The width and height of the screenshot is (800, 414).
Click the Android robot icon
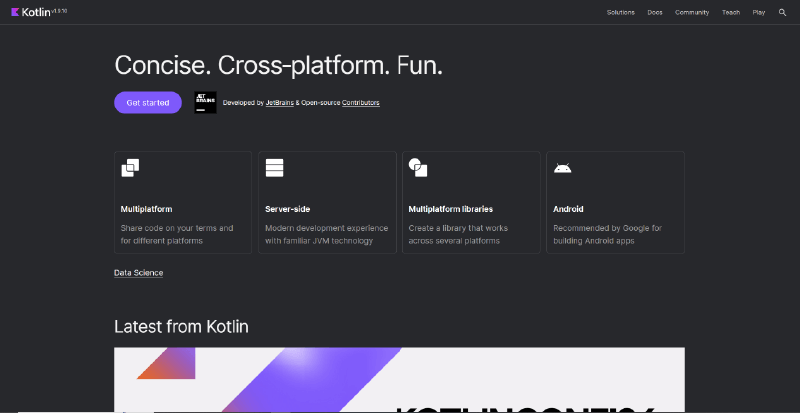[563, 168]
